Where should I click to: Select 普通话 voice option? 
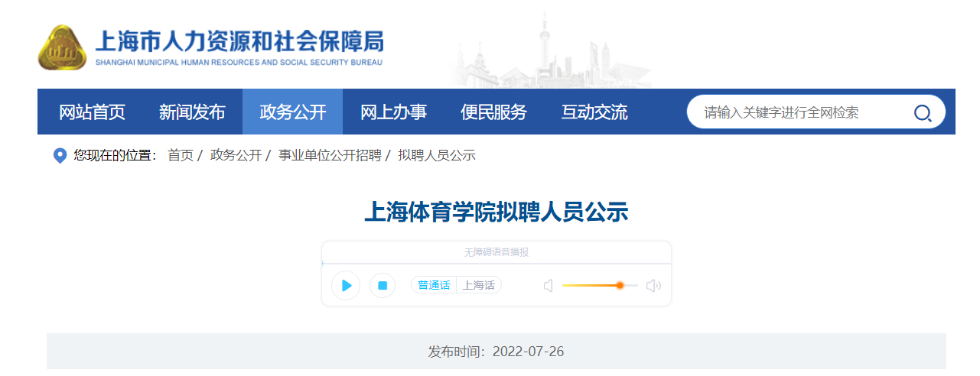pyautogui.click(x=434, y=285)
